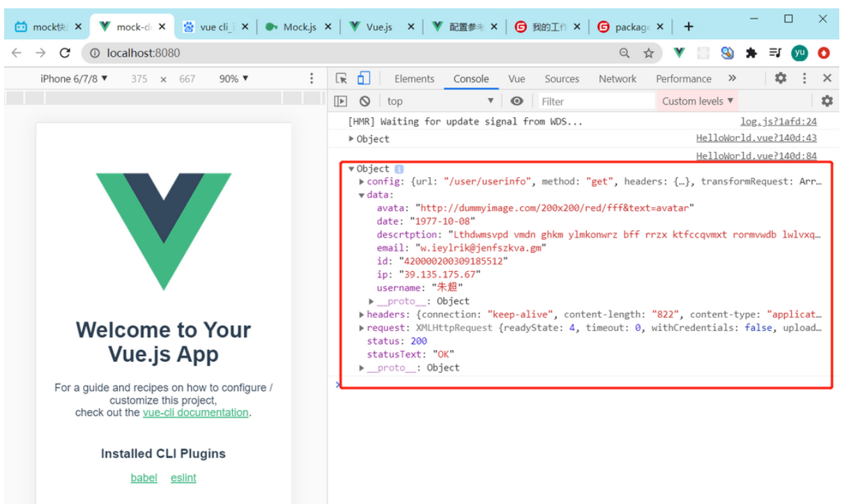Go forward in browser history
This screenshot has width=856, height=504.
click(x=40, y=53)
